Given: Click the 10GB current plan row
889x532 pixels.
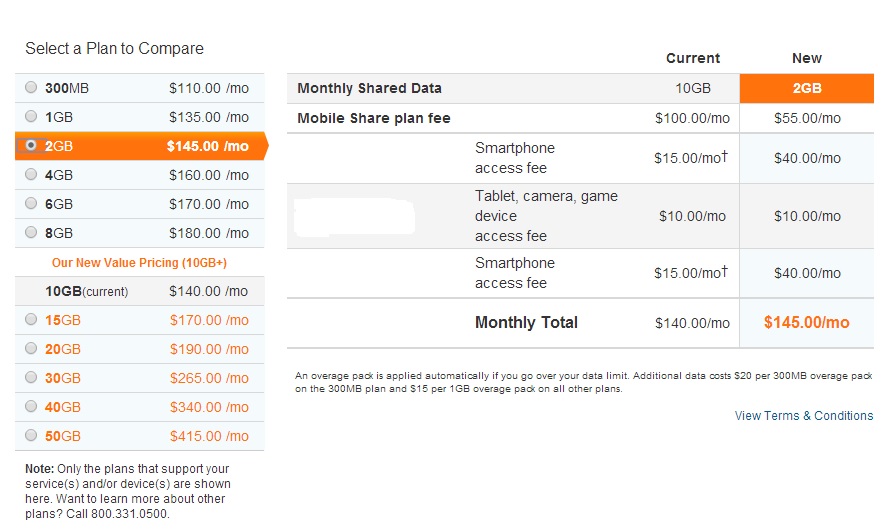Looking at the screenshot, I should (139, 291).
